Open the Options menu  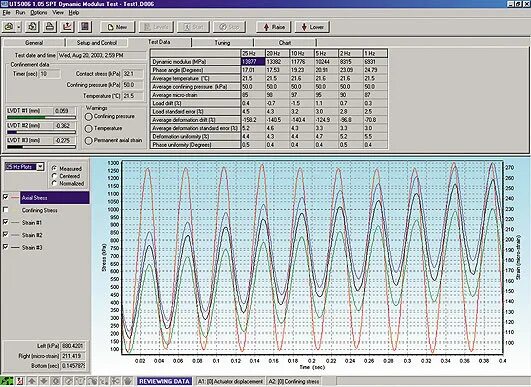click(x=39, y=13)
